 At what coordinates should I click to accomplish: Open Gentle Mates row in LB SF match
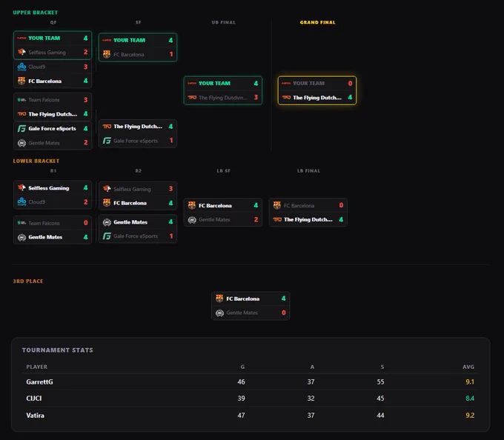223,220
